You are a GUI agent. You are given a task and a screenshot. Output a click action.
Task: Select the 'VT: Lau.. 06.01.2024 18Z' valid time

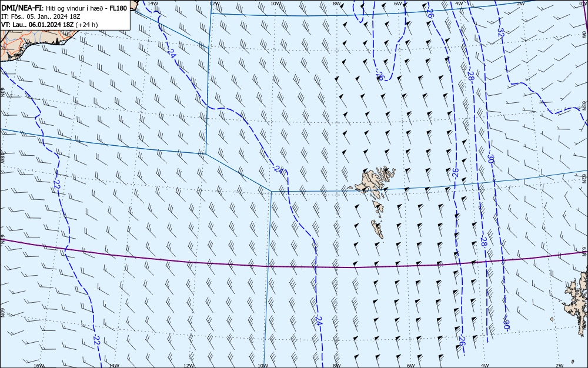38,25
